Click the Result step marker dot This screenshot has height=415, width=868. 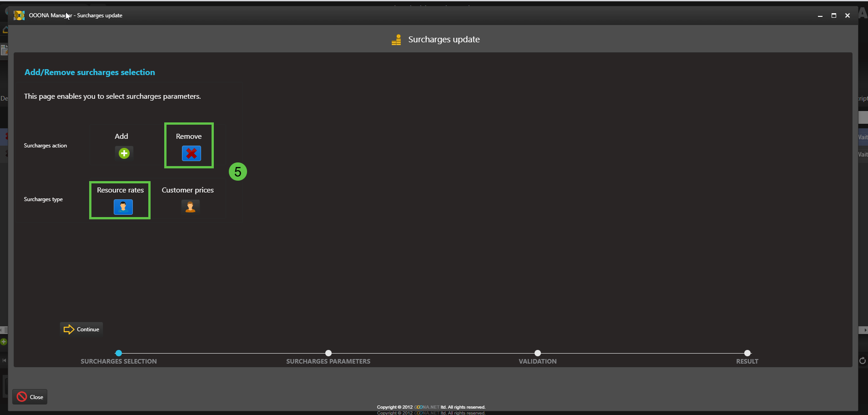pos(747,353)
